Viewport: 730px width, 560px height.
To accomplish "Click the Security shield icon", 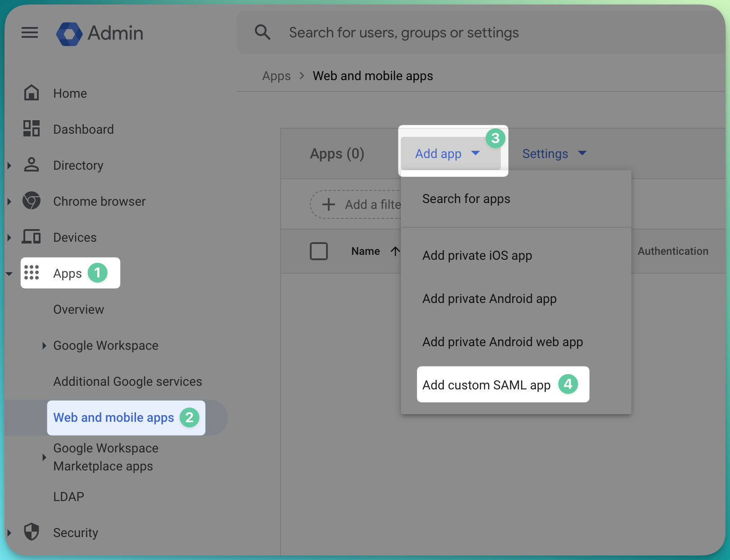I will [32, 532].
